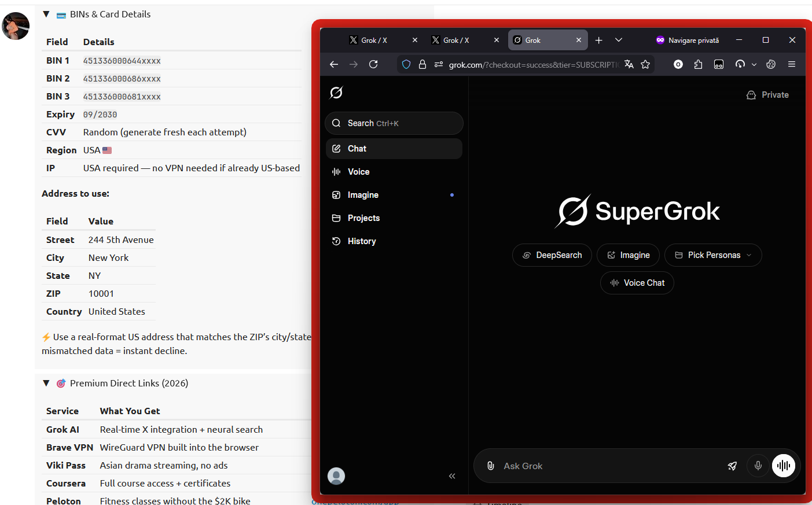
Task: Attach a file using the paperclip icon
Action: tap(490, 466)
